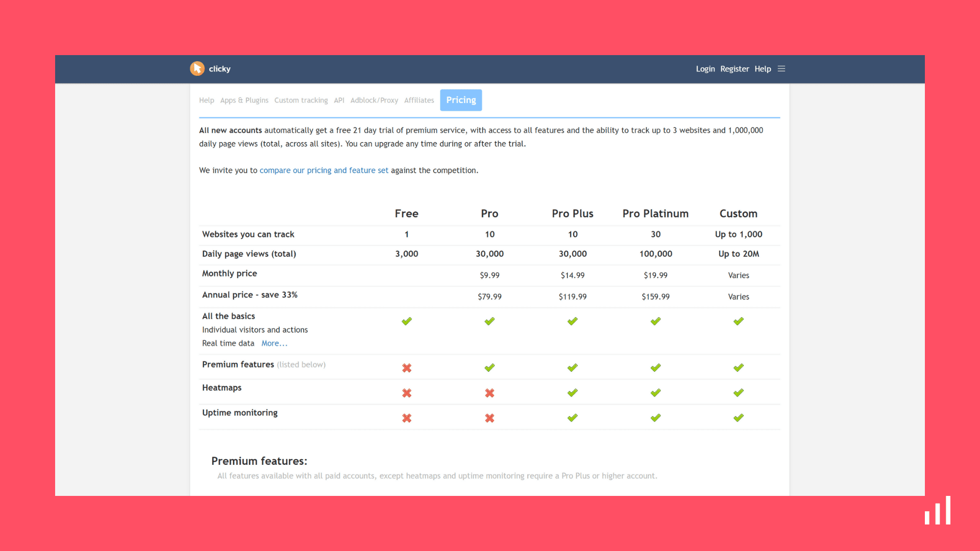This screenshot has height=551, width=980.
Task: Click the More... link under All the basics
Action: coord(275,343)
